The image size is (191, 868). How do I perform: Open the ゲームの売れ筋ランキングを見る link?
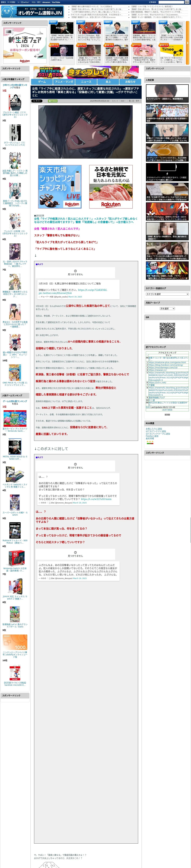click(15, 402)
